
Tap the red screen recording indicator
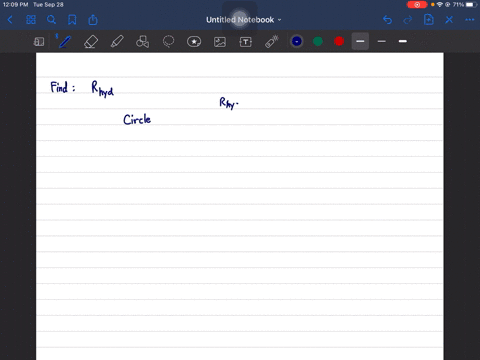point(417,5)
